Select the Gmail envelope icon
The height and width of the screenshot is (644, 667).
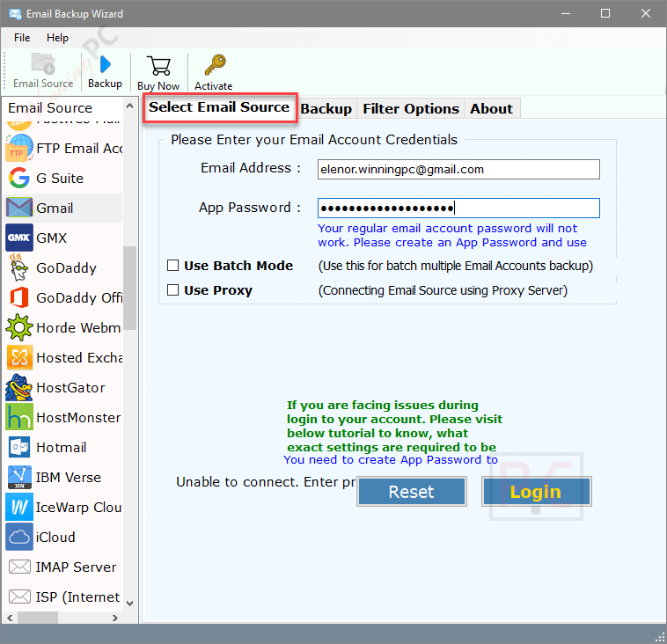(19, 208)
